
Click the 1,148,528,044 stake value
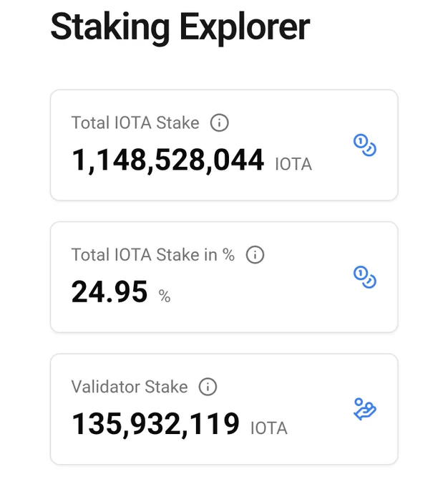coord(167,160)
